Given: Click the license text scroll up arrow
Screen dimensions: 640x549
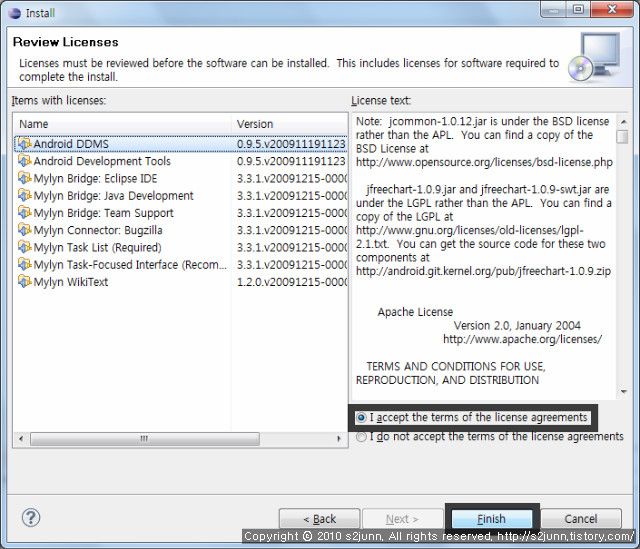Looking at the screenshot, I should pyautogui.click(x=623, y=122).
